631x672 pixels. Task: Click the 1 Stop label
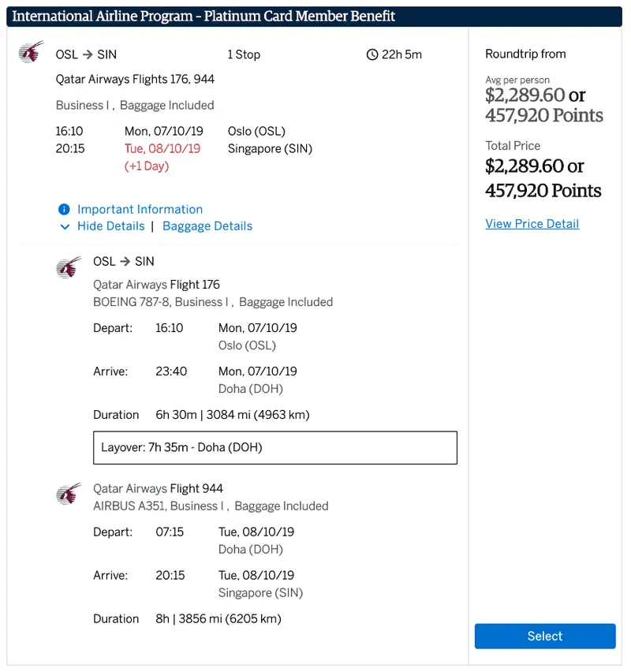pyautogui.click(x=244, y=54)
